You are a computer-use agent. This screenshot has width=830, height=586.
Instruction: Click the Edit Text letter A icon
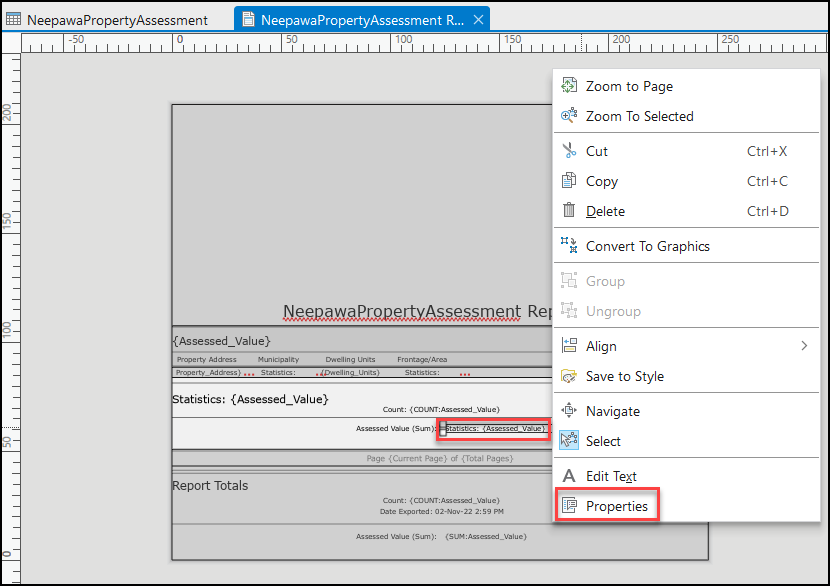click(570, 475)
